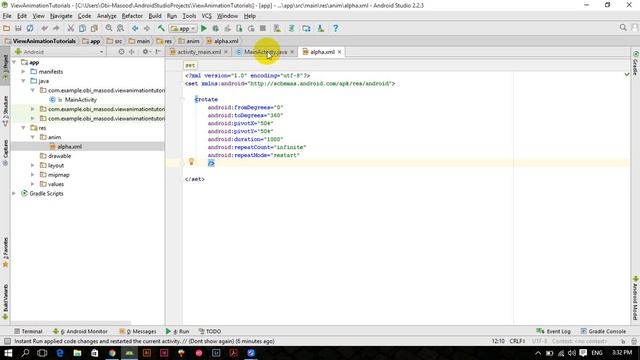Click the navigate Forward arrow icon
640x360 pixels.
tap(147, 28)
